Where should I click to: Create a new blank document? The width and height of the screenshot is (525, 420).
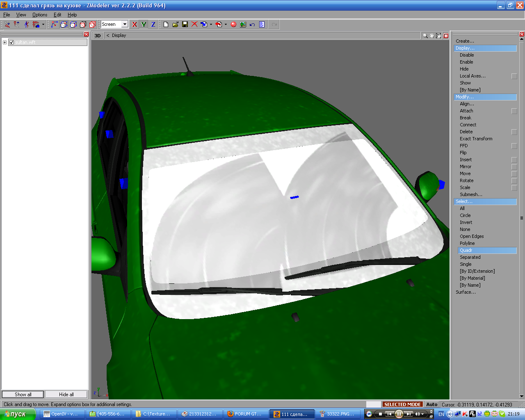coord(166,25)
